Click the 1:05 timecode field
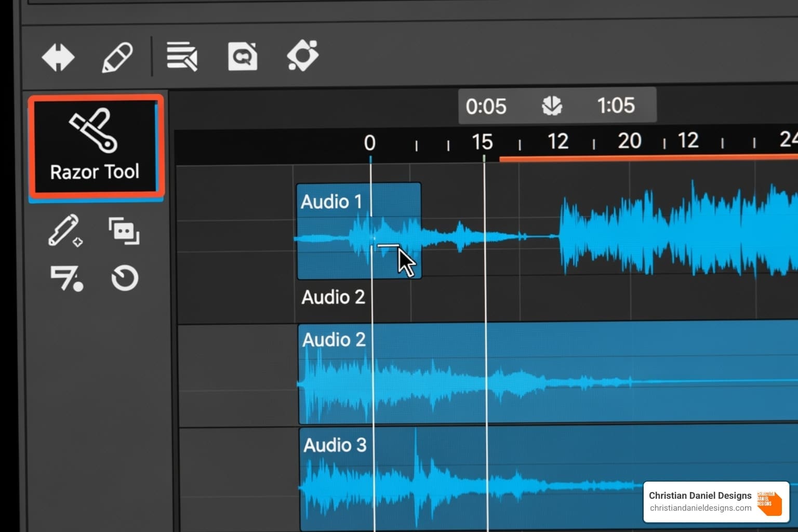The height and width of the screenshot is (532, 798). pos(616,106)
